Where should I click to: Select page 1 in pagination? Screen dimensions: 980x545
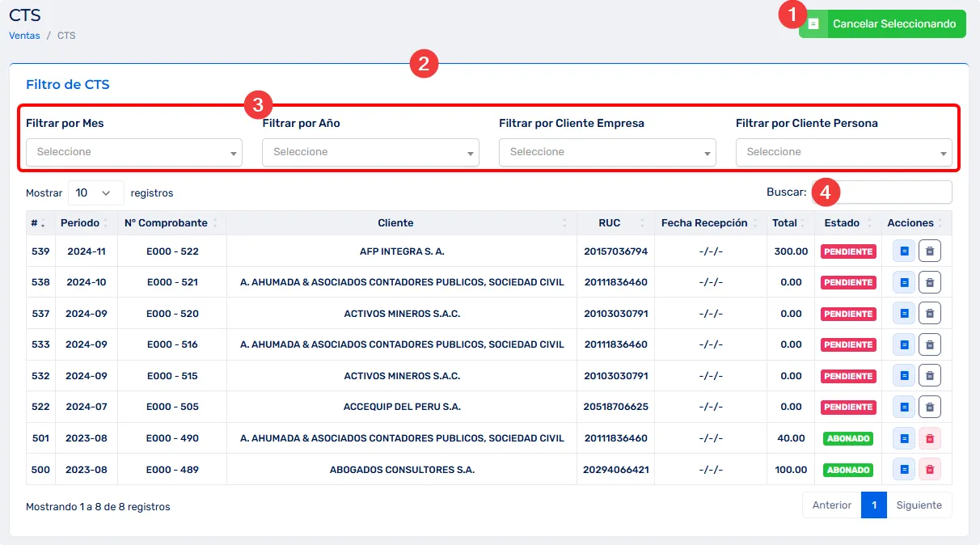(873, 505)
